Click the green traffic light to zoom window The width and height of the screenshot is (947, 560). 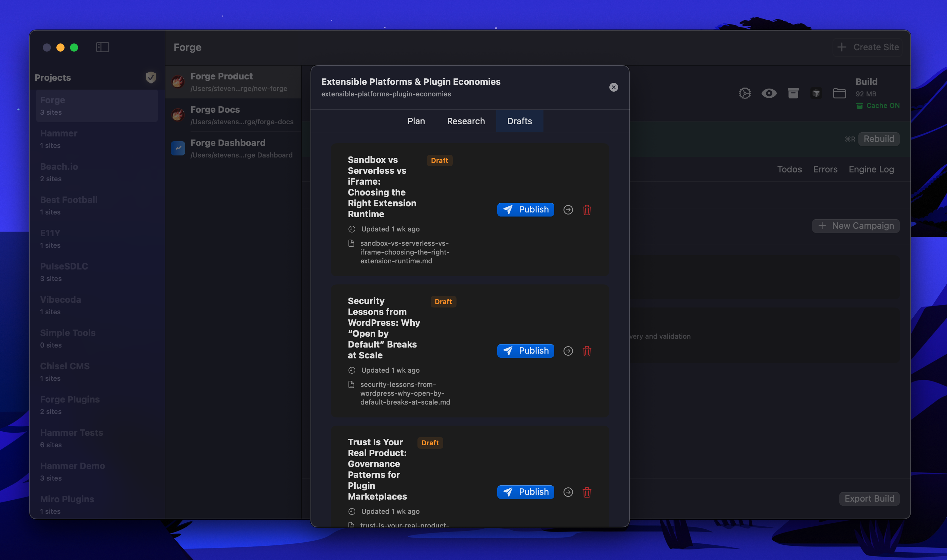pos(74,48)
